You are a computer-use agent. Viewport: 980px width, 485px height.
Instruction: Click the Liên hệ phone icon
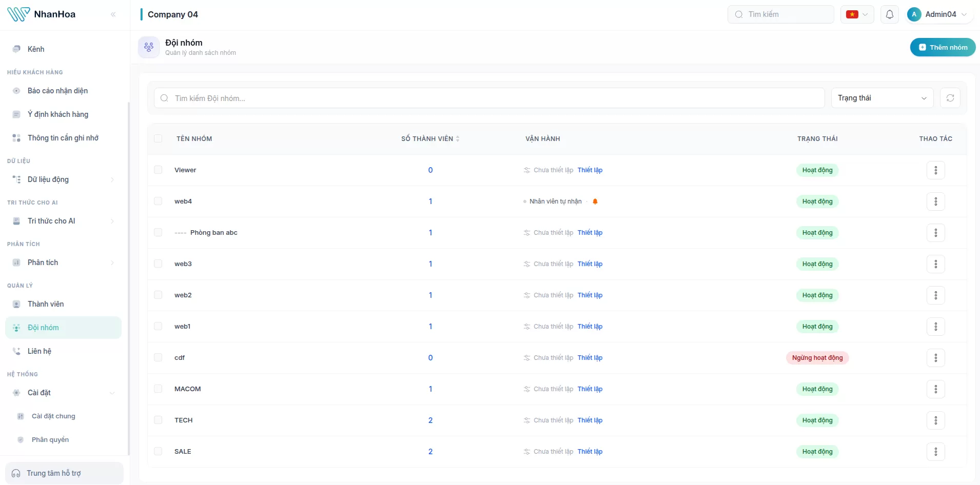(x=16, y=351)
